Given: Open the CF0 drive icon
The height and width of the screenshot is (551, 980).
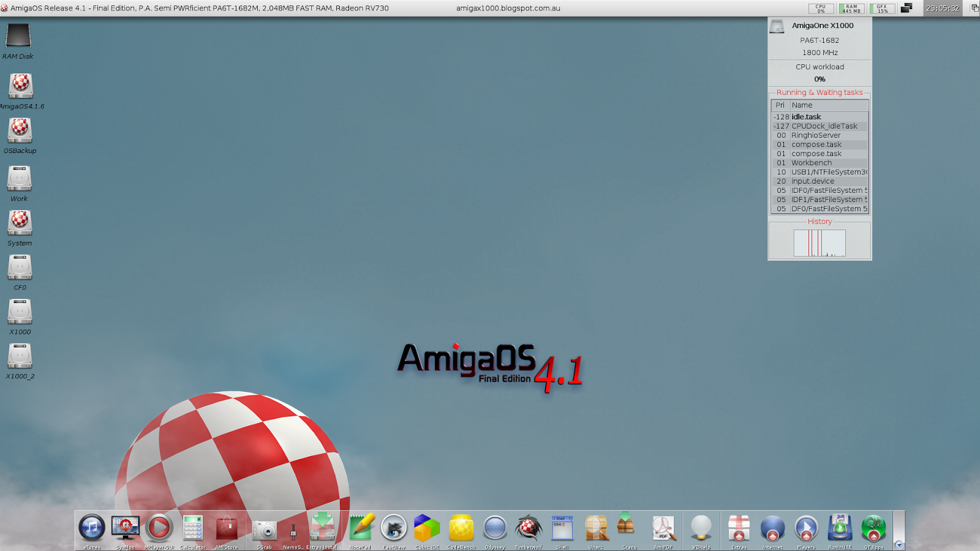Looking at the screenshot, I should point(20,267).
